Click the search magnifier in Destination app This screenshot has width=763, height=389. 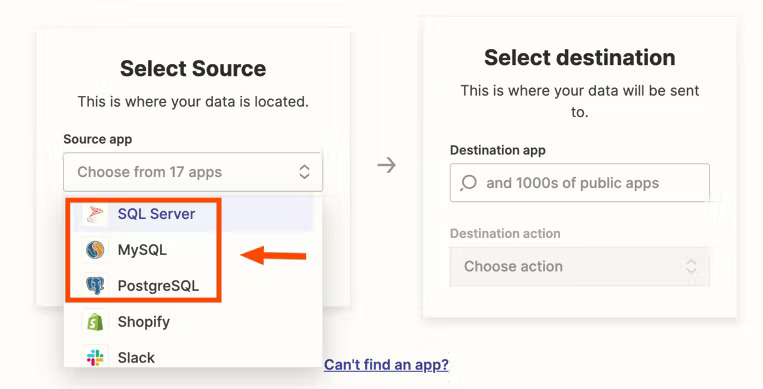(x=468, y=183)
